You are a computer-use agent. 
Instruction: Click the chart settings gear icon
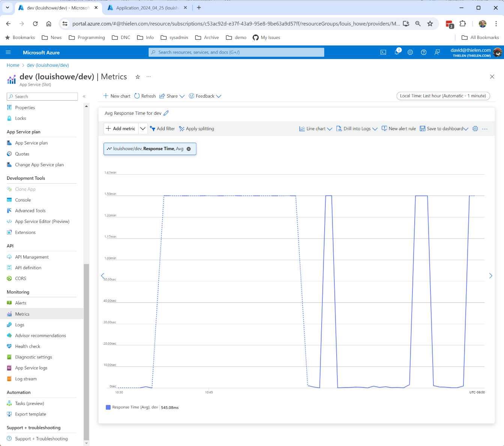click(x=475, y=128)
